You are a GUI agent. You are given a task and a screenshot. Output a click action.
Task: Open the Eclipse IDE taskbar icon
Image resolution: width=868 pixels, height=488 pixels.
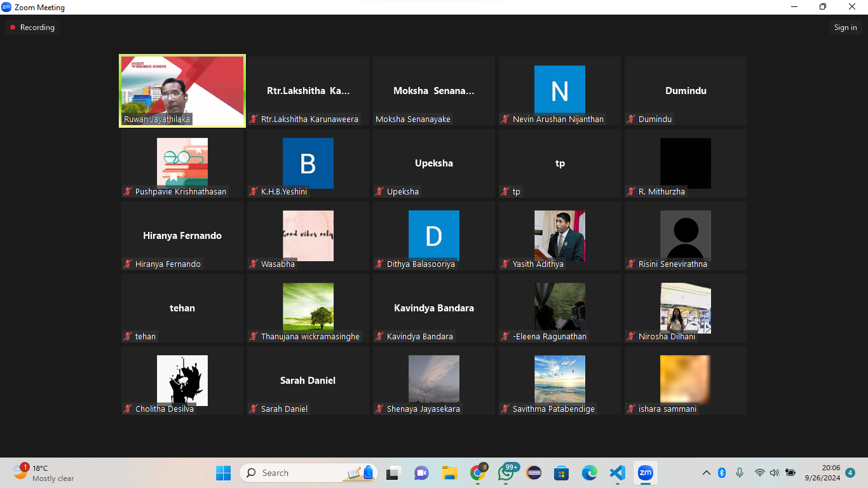coord(534,473)
